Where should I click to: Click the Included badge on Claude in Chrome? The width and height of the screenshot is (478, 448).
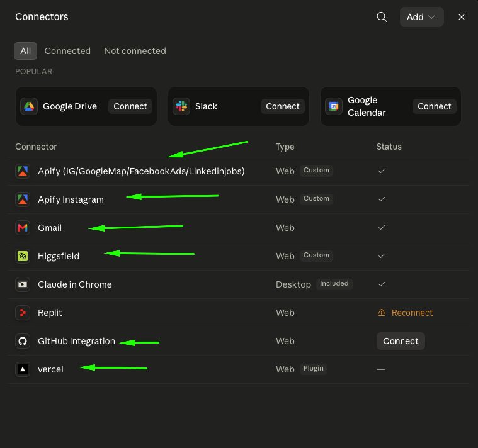334,284
